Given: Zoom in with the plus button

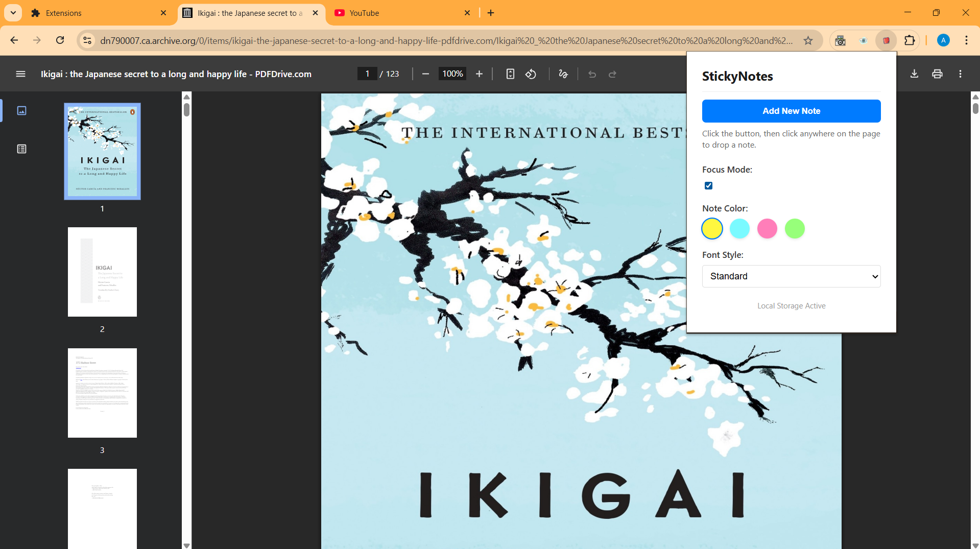Looking at the screenshot, I should pos(479,74).
